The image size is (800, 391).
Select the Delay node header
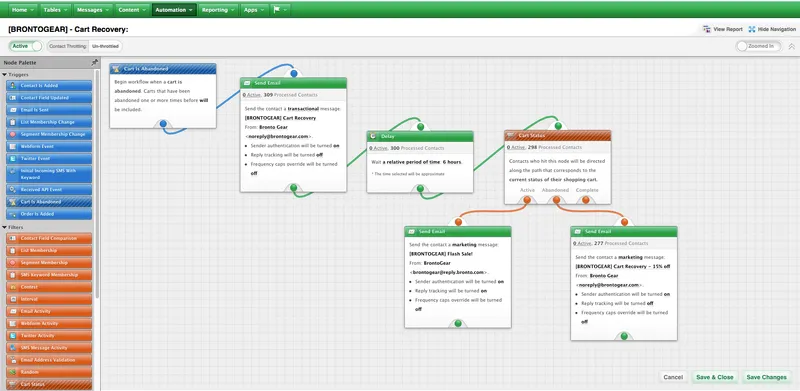click(x=420, y=136)
